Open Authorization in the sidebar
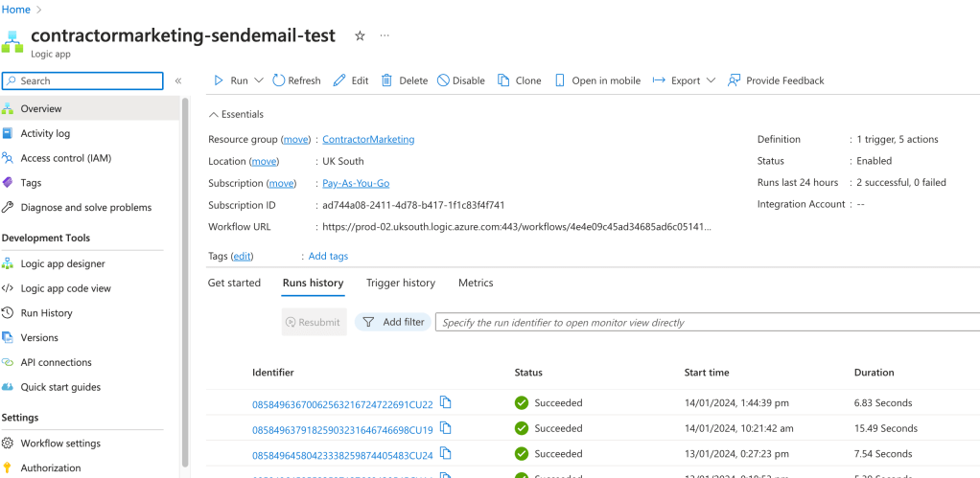Image resolution: width=980 pixels, height=478 pixels. click(90, 468)
